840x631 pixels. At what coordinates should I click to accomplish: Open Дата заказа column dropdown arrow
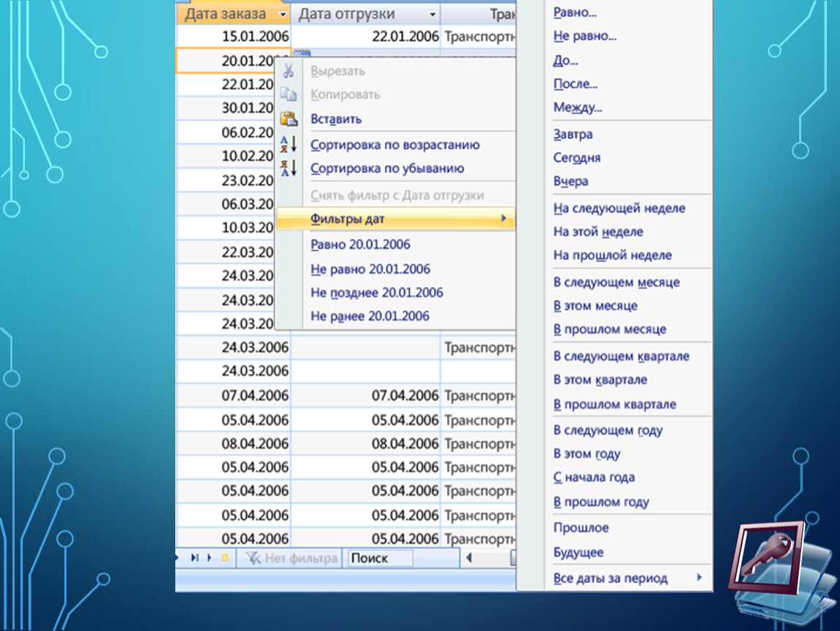point(283,15)
